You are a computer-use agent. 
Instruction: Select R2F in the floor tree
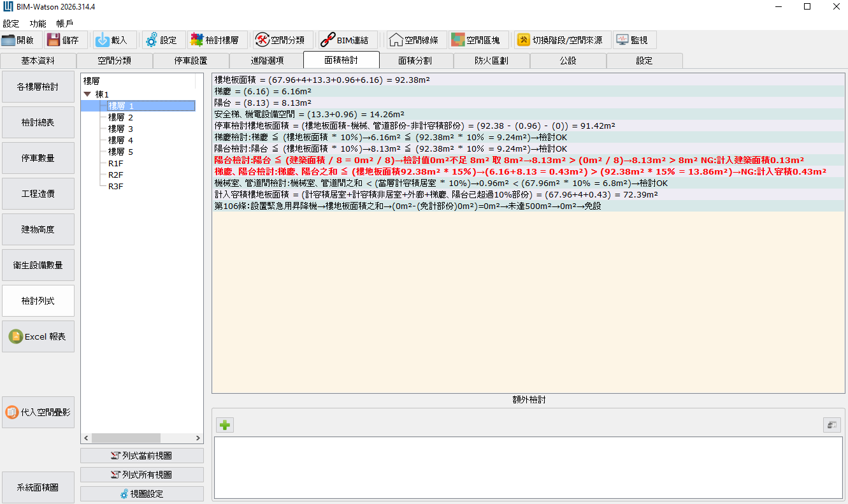pyautogui.click(x=116, y=175)
